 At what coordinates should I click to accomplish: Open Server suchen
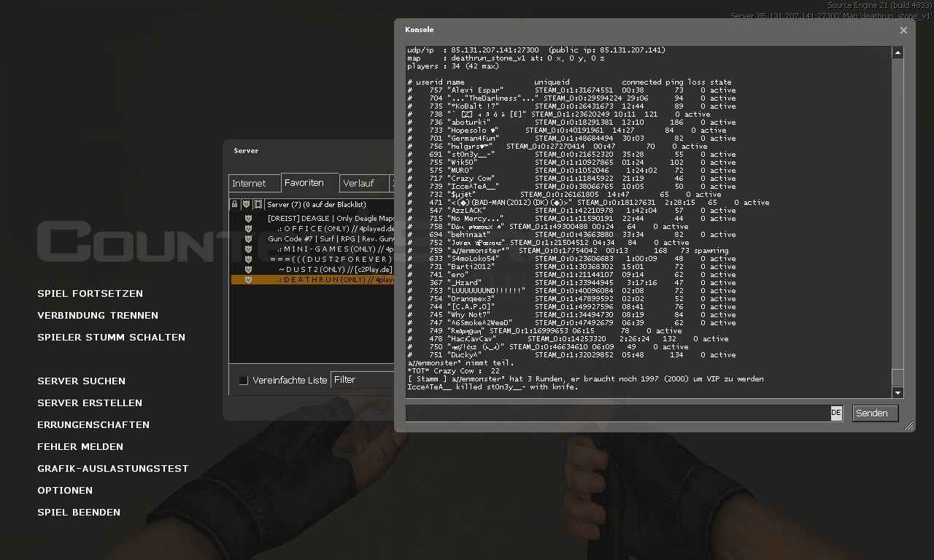pos(81,381)
